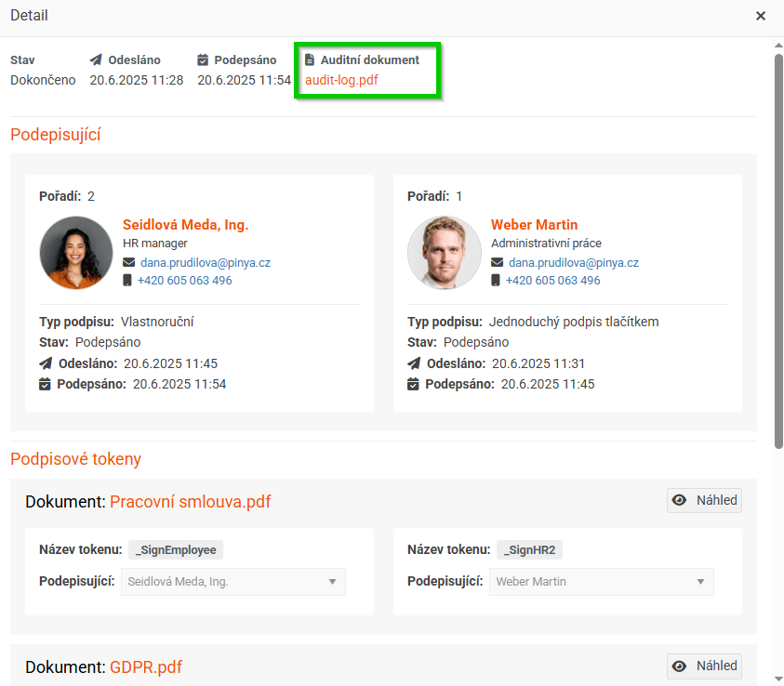This screenshot has height=686, width=784.
Task: Click the email link under Weber Martin
Action: point(574,263)
